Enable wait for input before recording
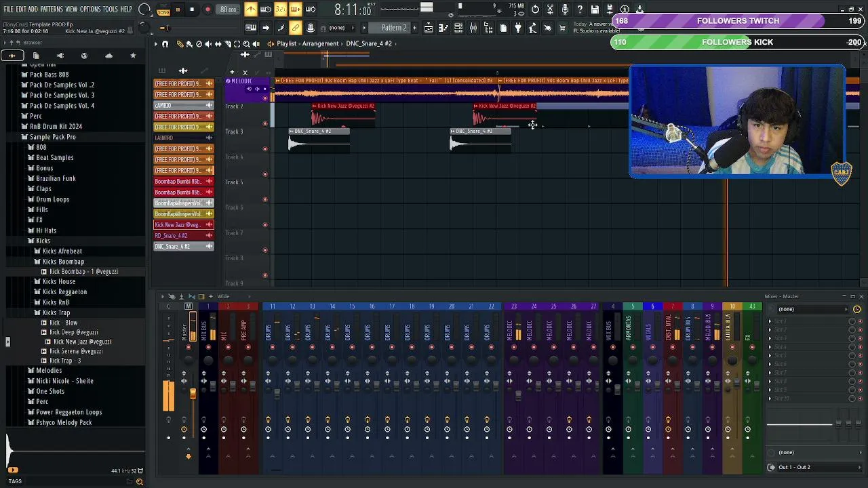Screen dimensions: 868x488 (266, 9)
